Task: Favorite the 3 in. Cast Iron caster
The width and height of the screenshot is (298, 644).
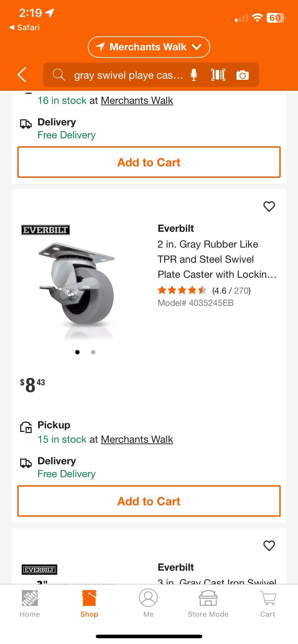Action: 269,546
